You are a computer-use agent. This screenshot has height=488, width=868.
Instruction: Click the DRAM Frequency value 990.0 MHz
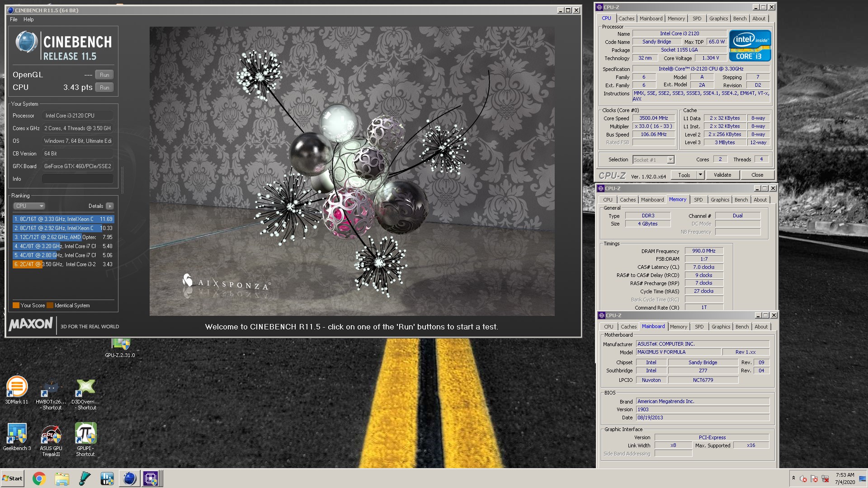click(x=704, y=251)
